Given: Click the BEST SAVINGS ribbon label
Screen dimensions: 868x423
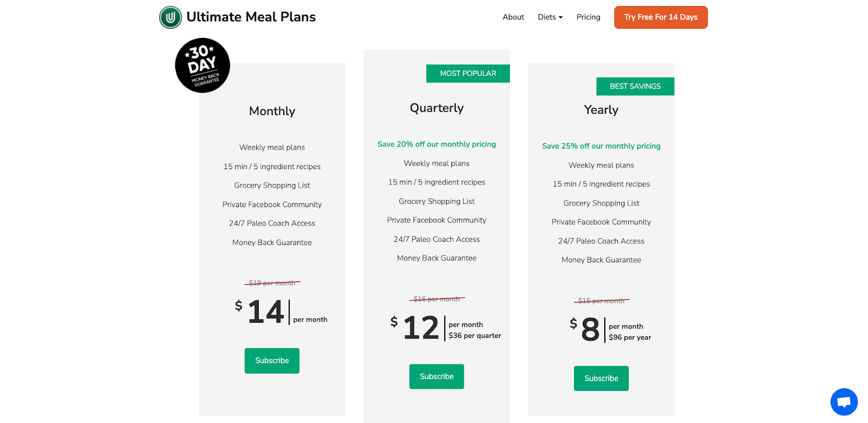Looking at the screenshot, I should (x=635, y=86).
